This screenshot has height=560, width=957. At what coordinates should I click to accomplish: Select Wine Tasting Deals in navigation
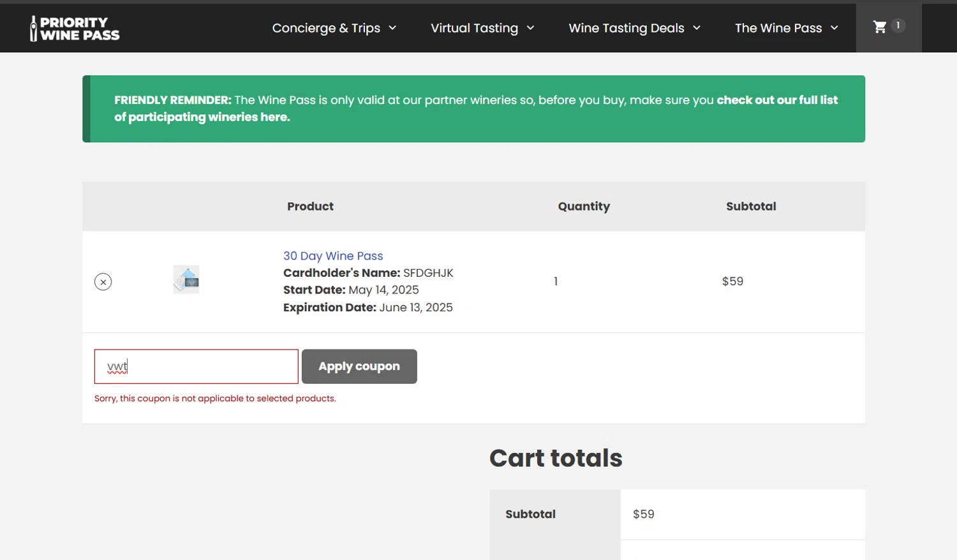(x=626, y=28)
